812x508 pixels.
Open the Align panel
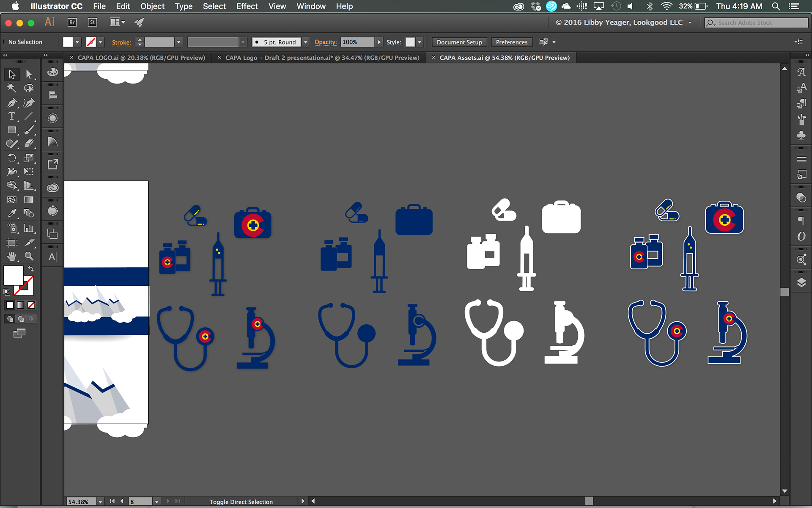click(x=52, y=95)
